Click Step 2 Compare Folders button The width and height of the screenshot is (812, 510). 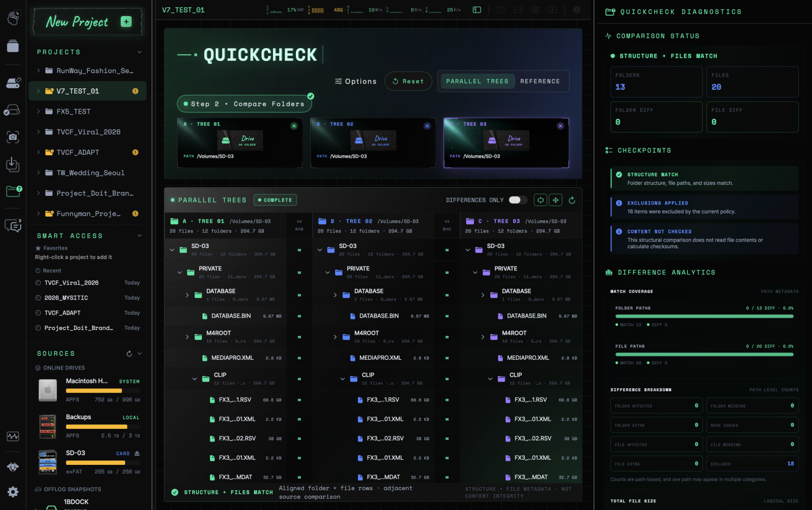pos(244,104)
